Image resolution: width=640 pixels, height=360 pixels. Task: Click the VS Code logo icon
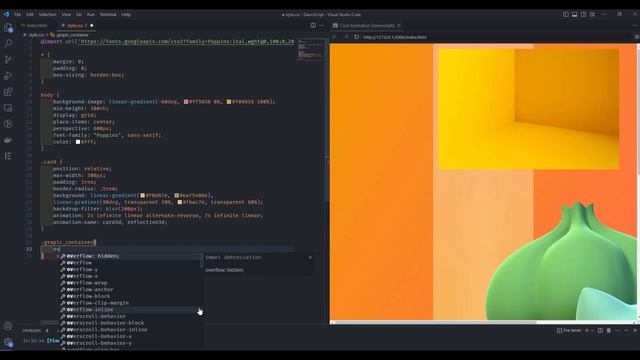(6, 14)
